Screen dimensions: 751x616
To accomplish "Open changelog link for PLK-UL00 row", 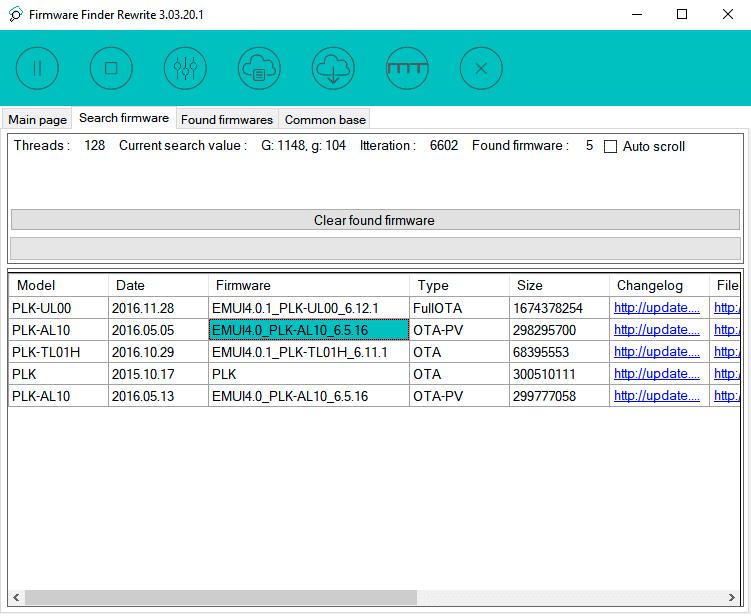I will (x=657, y=308).
